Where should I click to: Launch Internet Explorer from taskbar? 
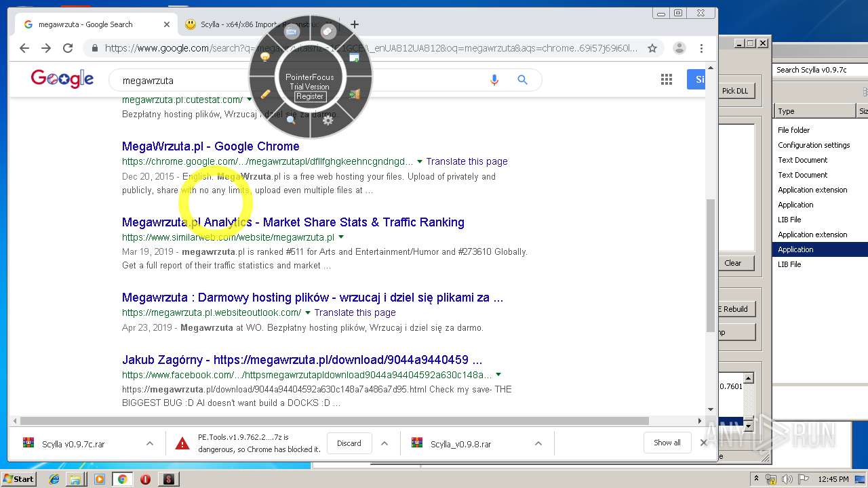click(54, 479)
